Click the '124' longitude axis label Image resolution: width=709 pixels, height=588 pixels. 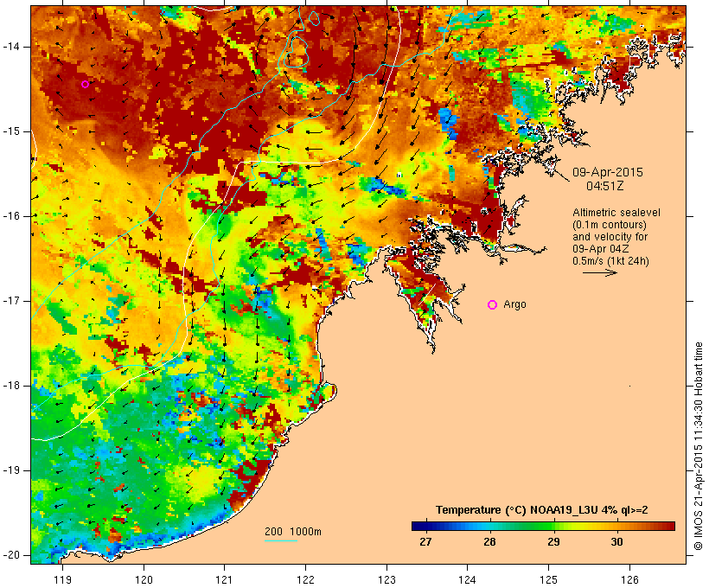[x=467, y=579]
